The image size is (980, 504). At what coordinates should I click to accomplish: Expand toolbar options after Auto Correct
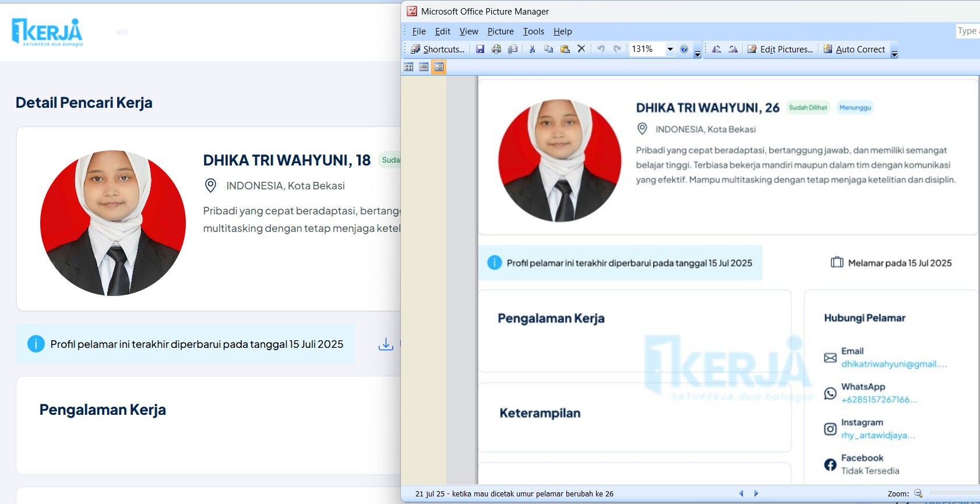(894, 54)
